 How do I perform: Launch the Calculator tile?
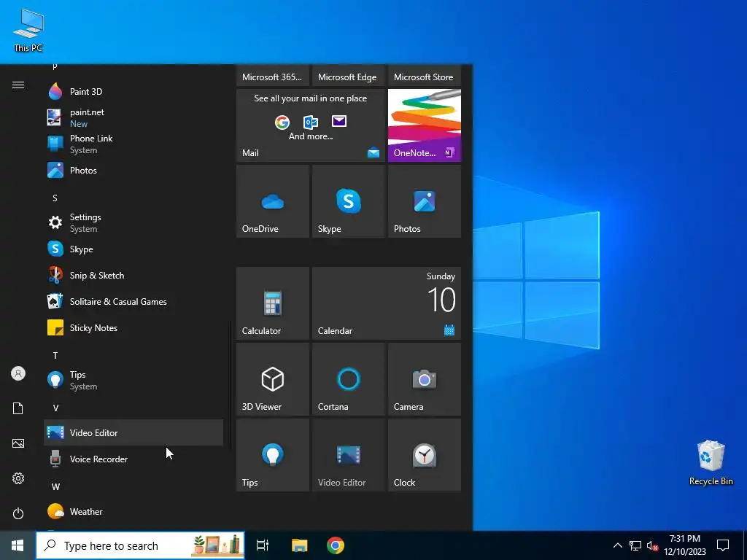pyautogui.click(x=273, y=303)
